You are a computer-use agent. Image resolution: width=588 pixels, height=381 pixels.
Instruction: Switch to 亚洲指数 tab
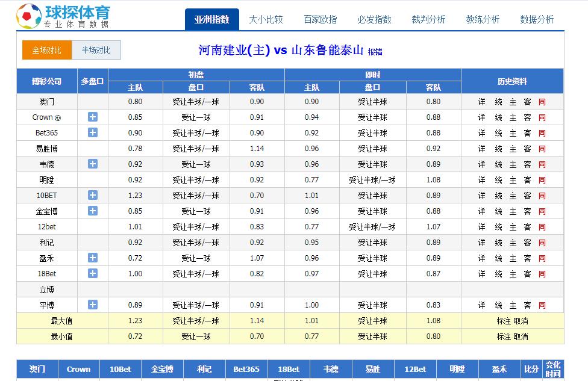coord(212,19)
